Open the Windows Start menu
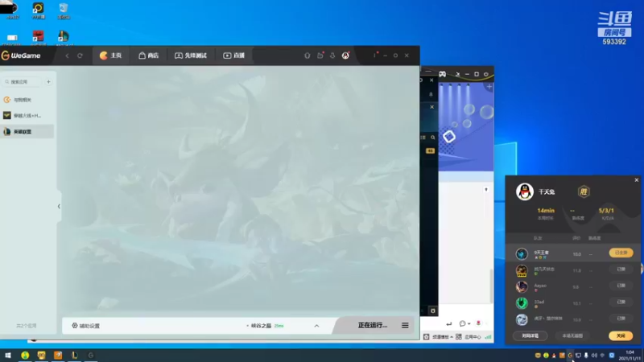Screen dimensions: 644x362 [8, 356]
